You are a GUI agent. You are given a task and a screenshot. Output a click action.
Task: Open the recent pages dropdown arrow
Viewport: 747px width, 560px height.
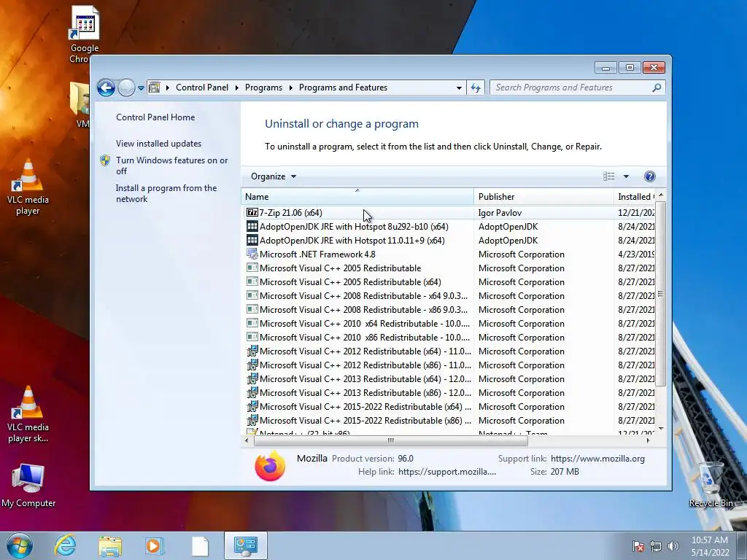pos(141,88)
